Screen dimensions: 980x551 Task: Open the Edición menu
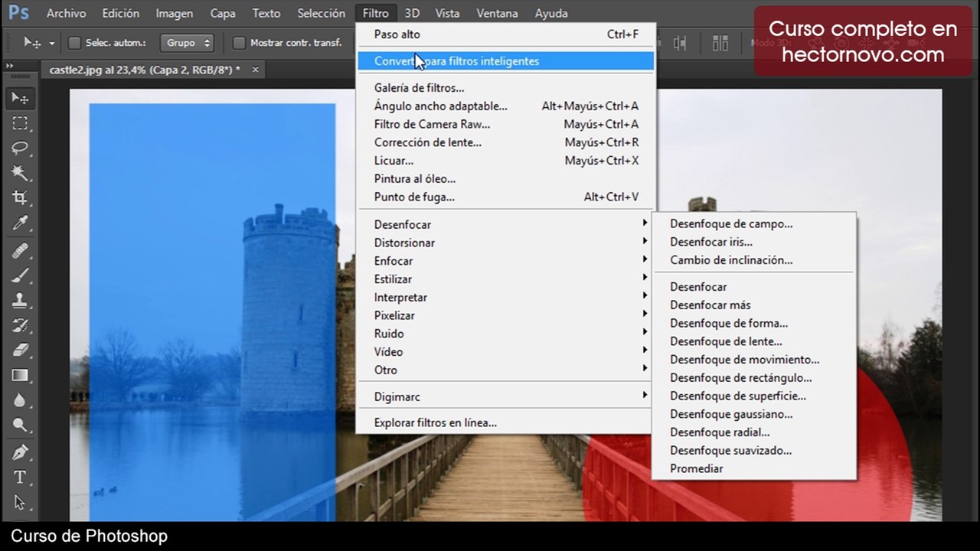point(121,13)
